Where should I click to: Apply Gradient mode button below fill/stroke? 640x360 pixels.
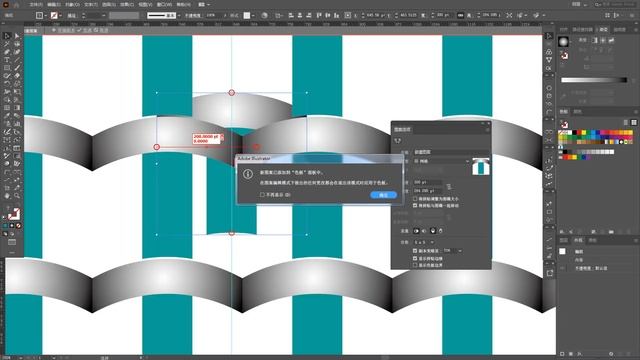click(x=12, y=226)
